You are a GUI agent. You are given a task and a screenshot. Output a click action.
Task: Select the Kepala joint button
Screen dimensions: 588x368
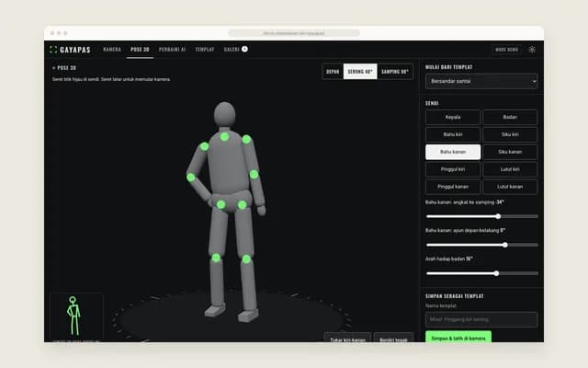coord(453,117)
